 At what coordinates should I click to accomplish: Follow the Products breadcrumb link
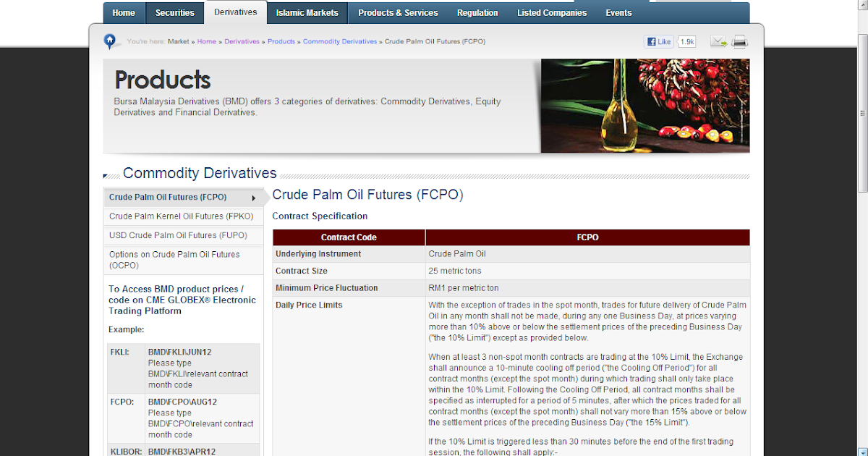281,42
